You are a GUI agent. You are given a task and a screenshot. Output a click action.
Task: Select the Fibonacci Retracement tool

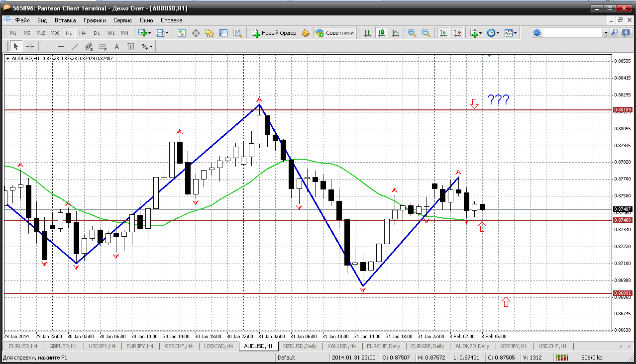103,46
